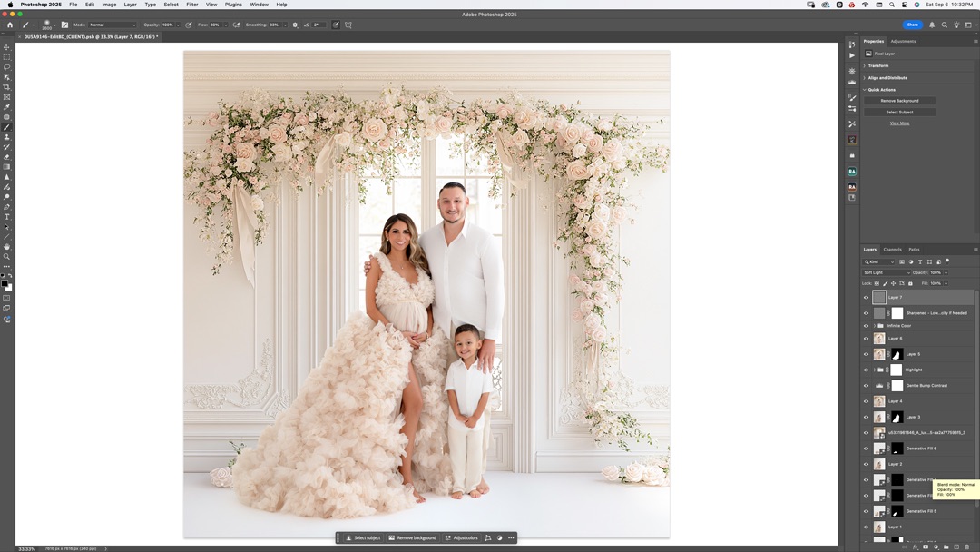Screen dimensions: 980x552
Task: Select the Horizontal Type tool
Action: pos(7,217)
